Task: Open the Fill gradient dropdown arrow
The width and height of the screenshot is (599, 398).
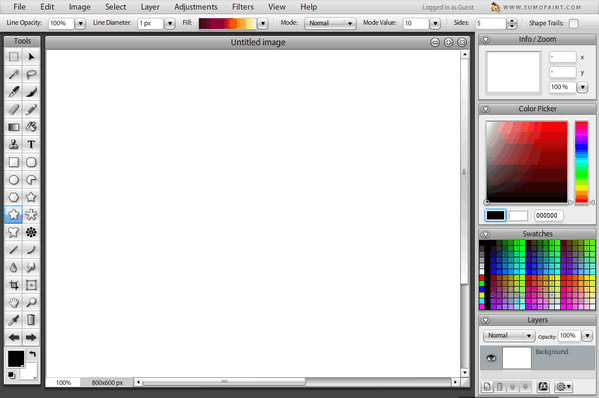Action: [262, 23]
